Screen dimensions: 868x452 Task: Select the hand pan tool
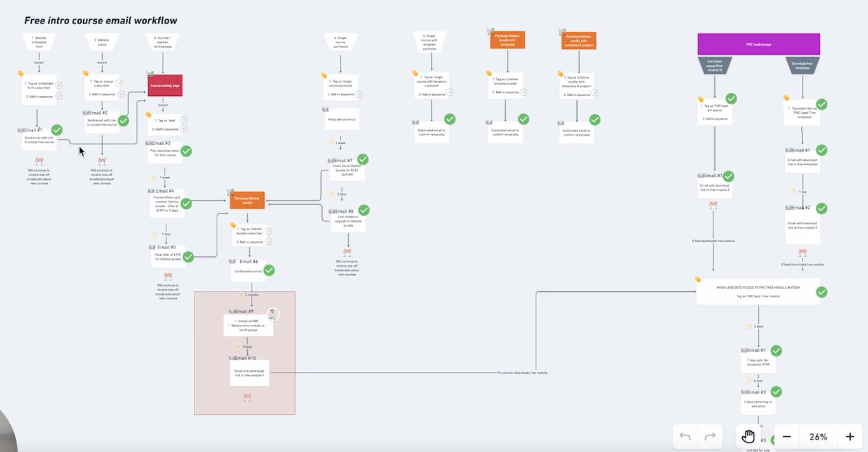(749, 437)
